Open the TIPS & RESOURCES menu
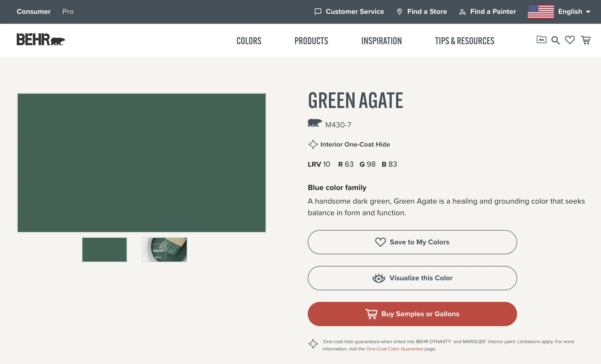 pos(464,41)
